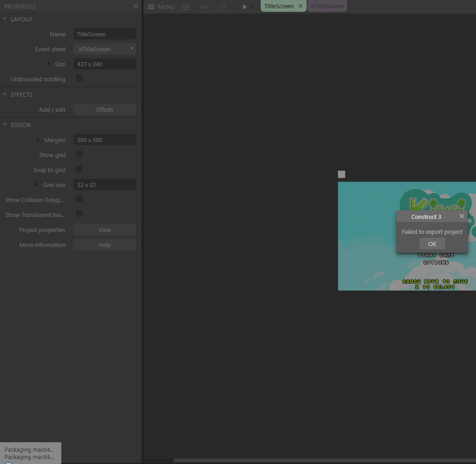Save the project using the disk icon

[x=186, y=7]
